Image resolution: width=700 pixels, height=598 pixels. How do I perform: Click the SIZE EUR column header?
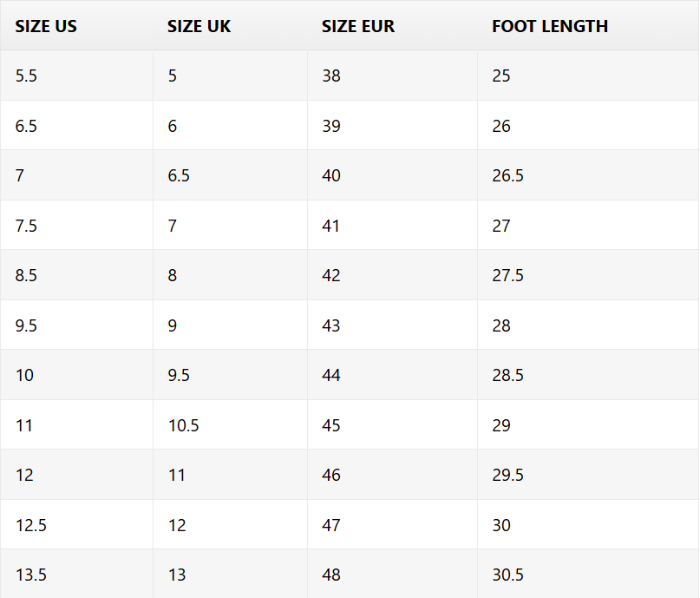click(392, 25)
